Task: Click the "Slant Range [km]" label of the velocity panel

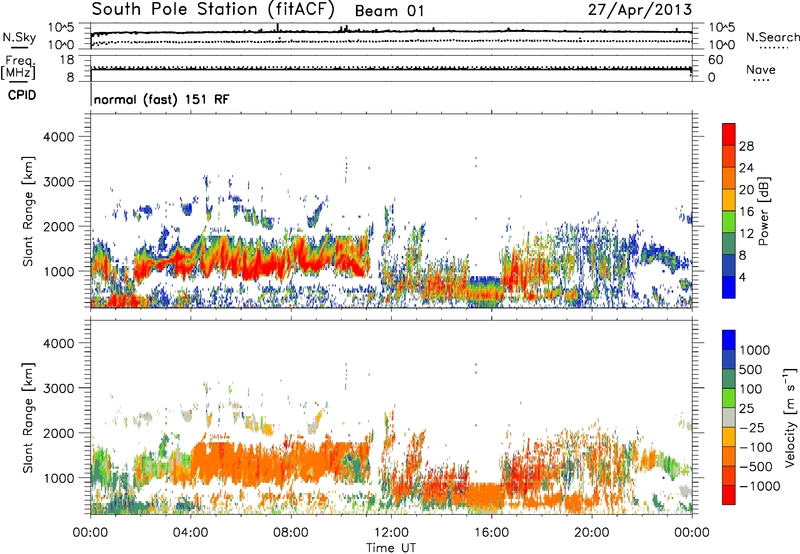Action: coord(28,417)
